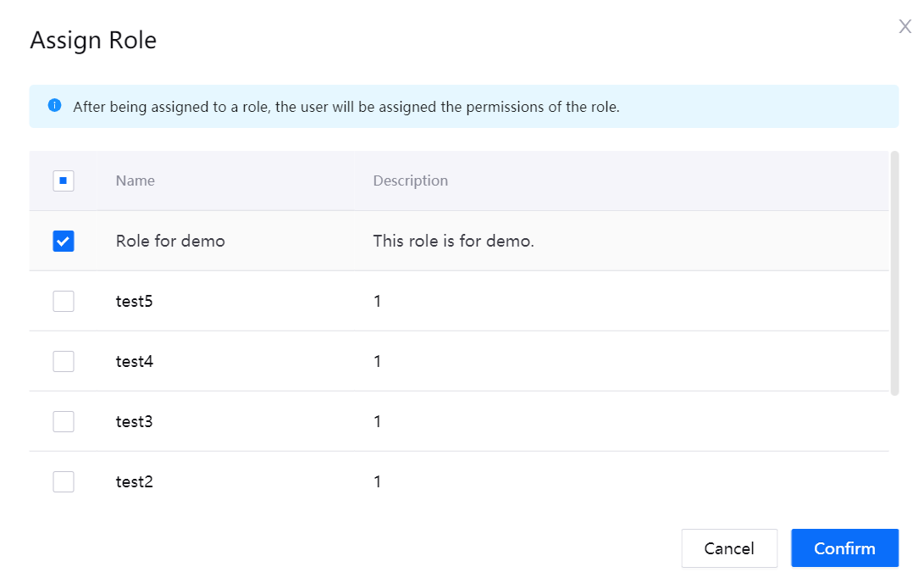
Task: Click the test2 role name
Action: (x=135, y=482)
